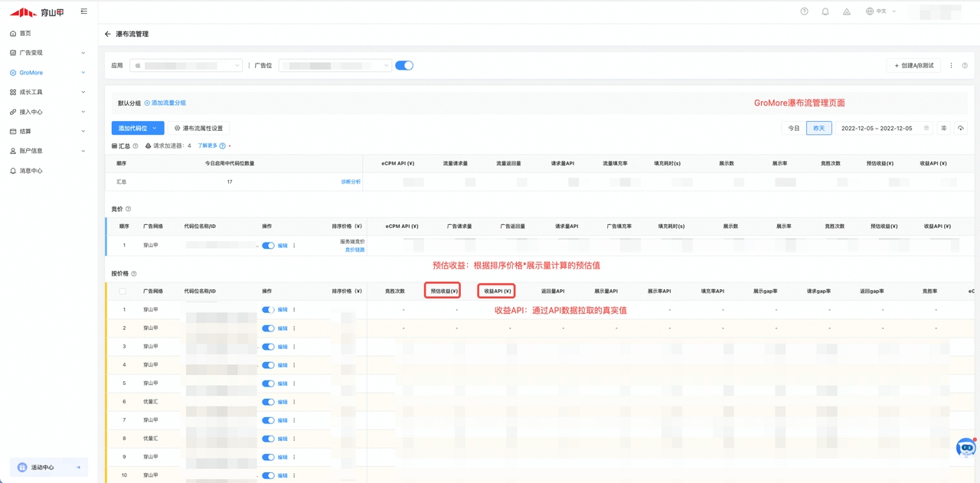Toggle the switch for price row 7
Image resolution: width=980 pixels, height=483 pixels.
[268, 420]
